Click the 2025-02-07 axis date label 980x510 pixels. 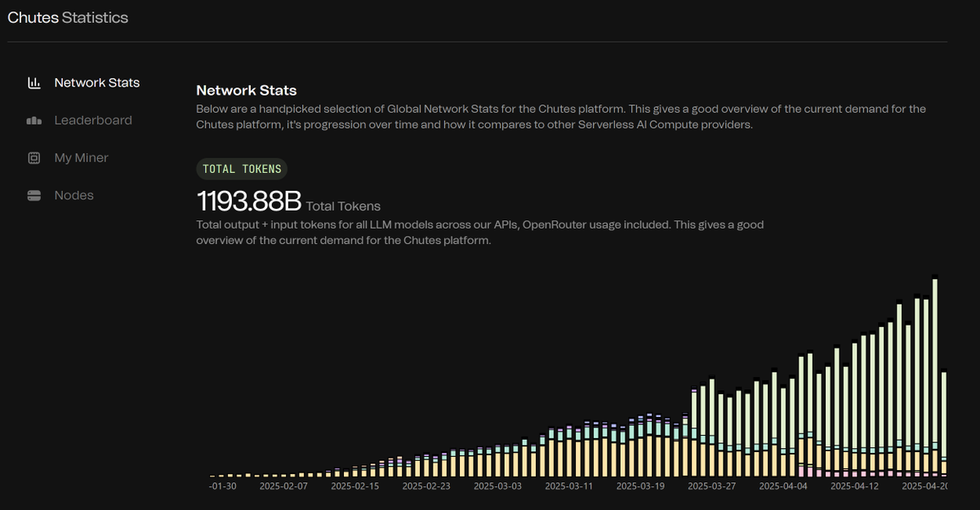pyautogui.click(x=284, y=486)
